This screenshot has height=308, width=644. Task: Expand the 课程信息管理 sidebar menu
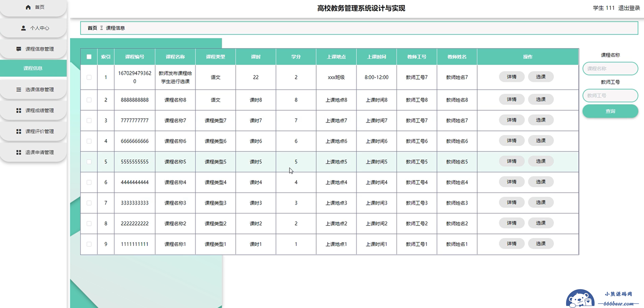point(33,49)
